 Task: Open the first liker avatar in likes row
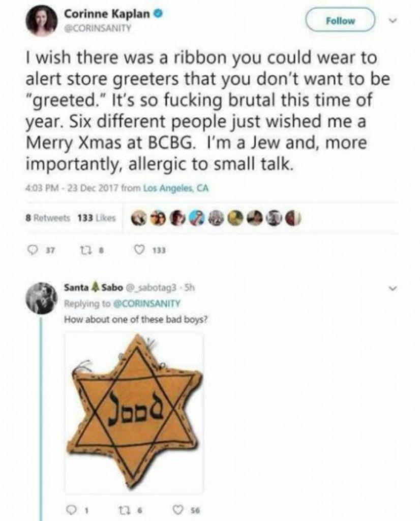(x=138, y=219)
